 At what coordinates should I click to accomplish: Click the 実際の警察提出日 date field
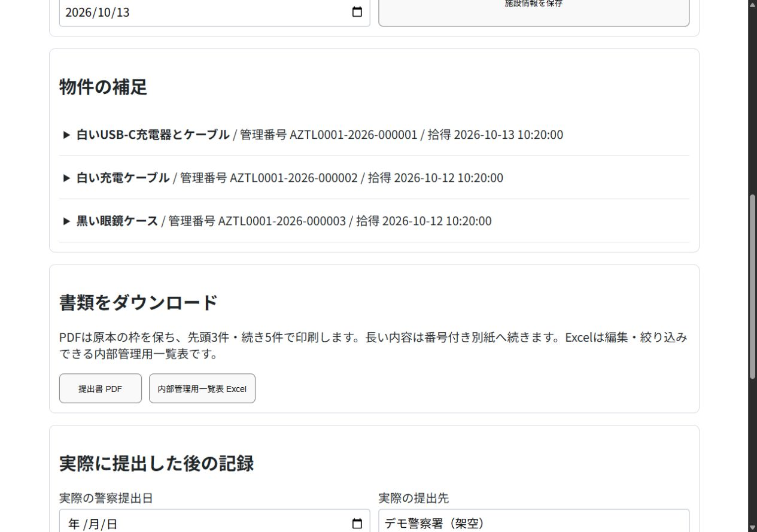tap(214, 521)
